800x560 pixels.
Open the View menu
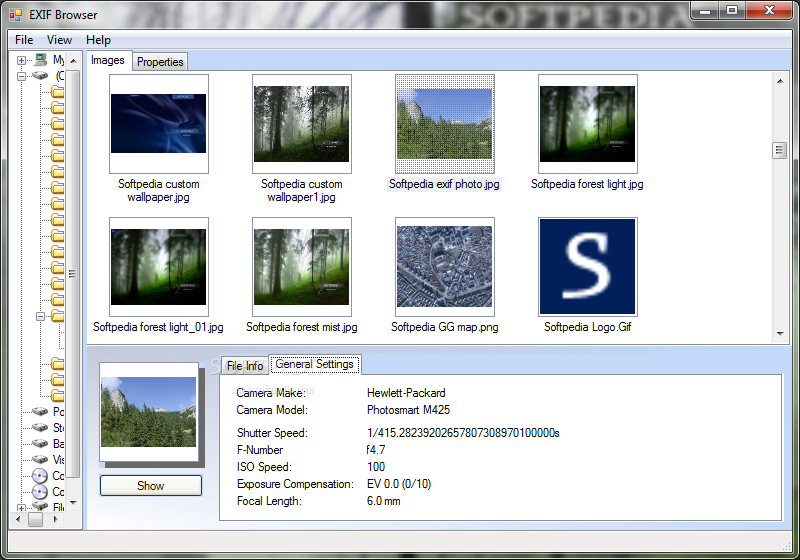[59, 40]
